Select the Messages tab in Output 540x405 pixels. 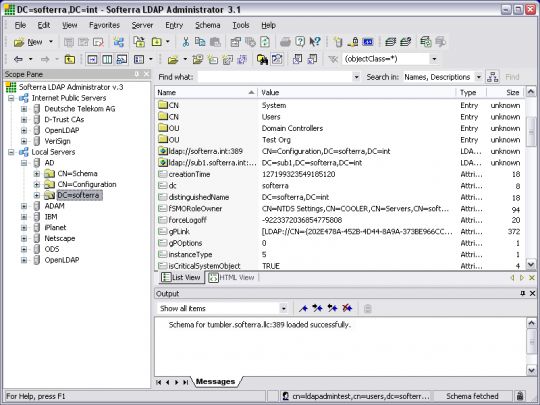click(215, 382)
